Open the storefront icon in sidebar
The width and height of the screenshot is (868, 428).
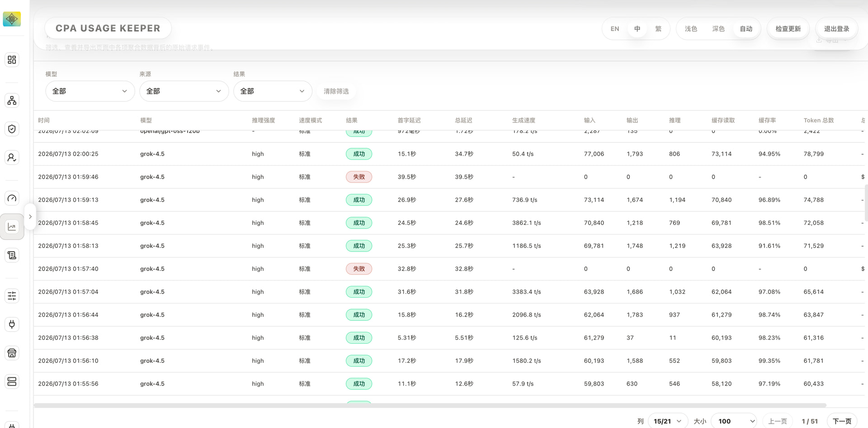[12, 353]
